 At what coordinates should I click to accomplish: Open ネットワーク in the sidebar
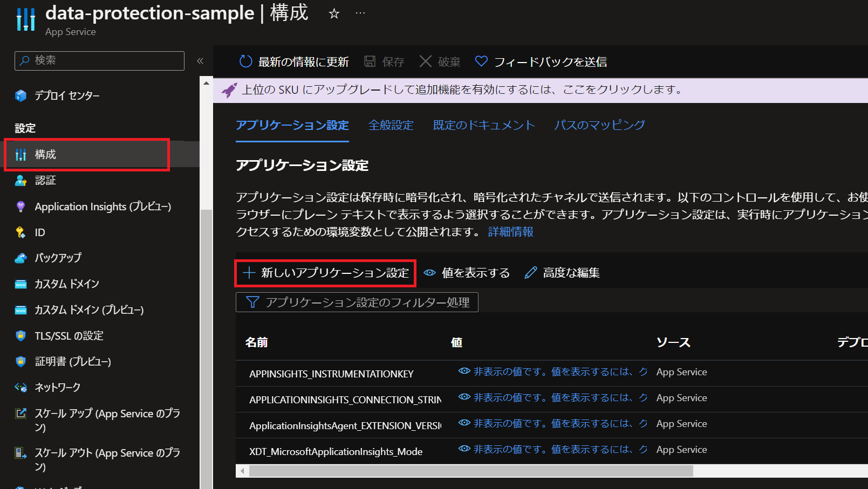click(x=57, y=387)
